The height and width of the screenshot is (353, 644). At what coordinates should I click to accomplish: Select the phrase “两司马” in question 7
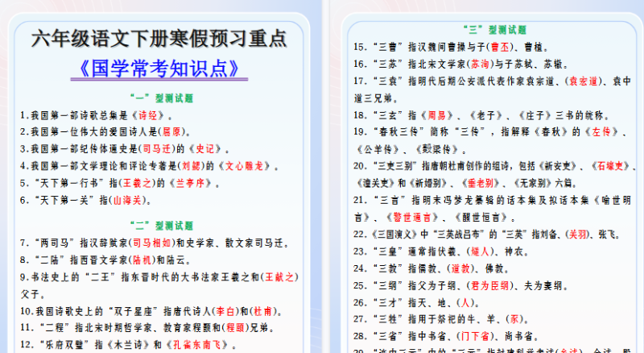[x=54, y=243]
